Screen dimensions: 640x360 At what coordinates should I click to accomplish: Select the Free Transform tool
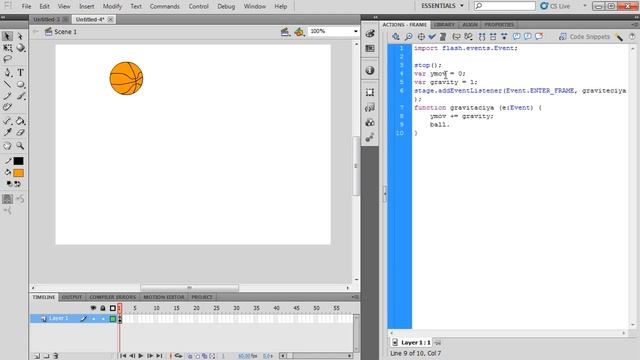point(7,48)
